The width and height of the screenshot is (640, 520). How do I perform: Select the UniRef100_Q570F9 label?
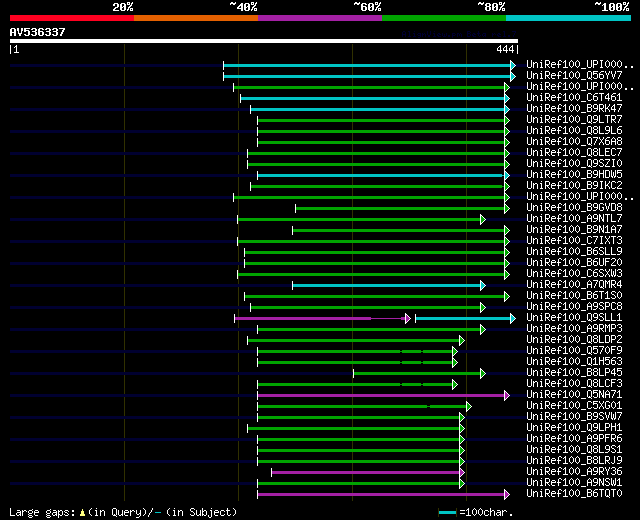(574, 351)
